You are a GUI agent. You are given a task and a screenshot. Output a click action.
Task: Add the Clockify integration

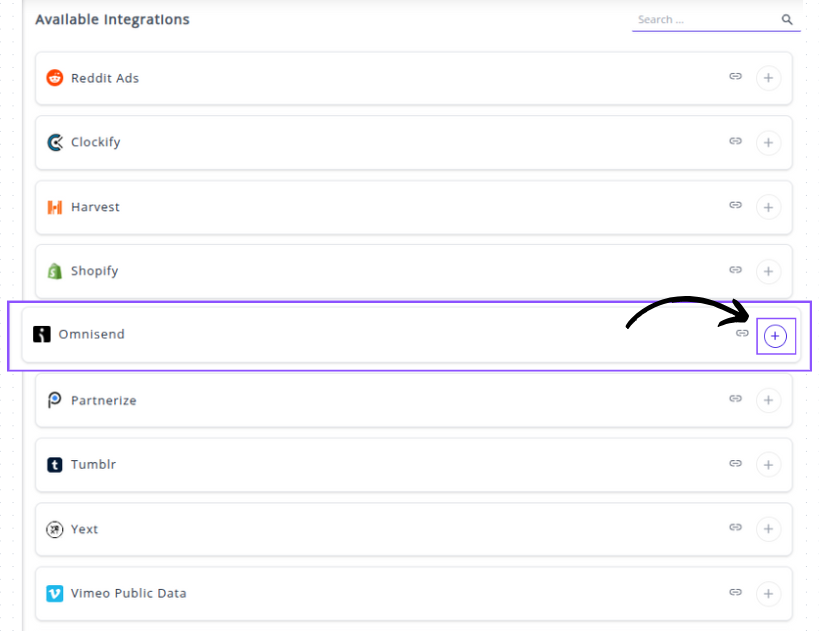pyautogui.click(x=768, y=142)
